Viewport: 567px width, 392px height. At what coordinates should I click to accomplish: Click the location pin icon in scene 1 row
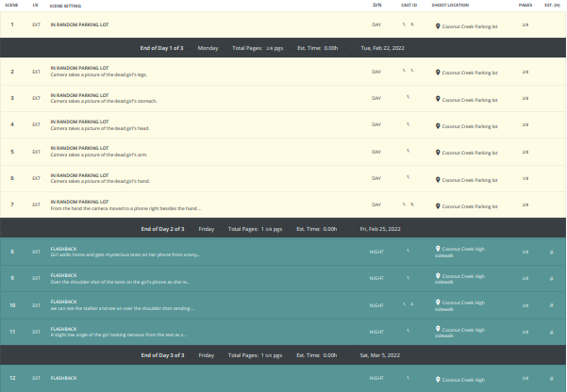click(438, 26)
